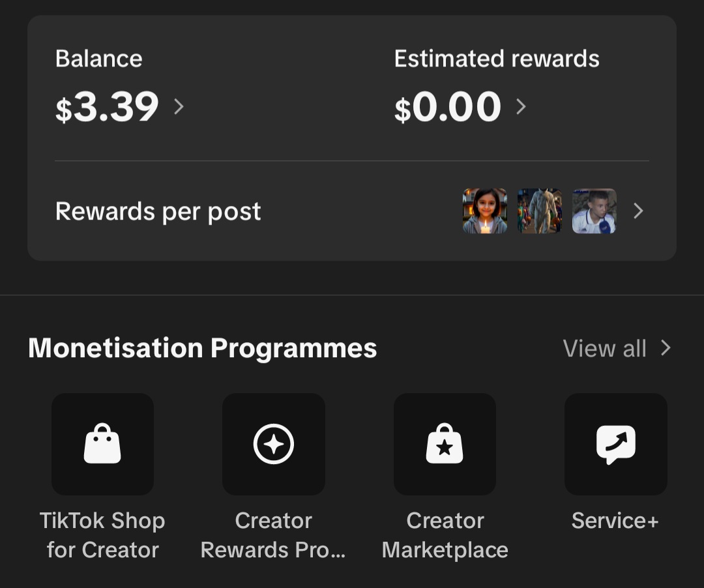The image size is (704, 588).
Task: Open the girl with candle post thumbnail
Action: coord(485,211)
